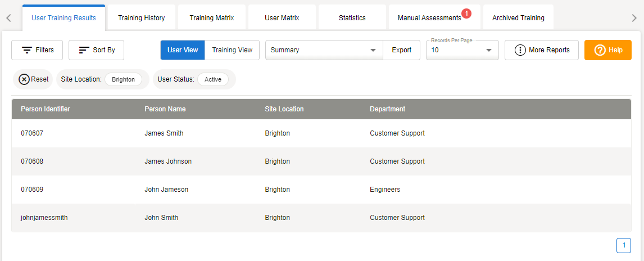Remove the Brighton site location chip
This screenshot has width=644, height=261.
[123, 79]
